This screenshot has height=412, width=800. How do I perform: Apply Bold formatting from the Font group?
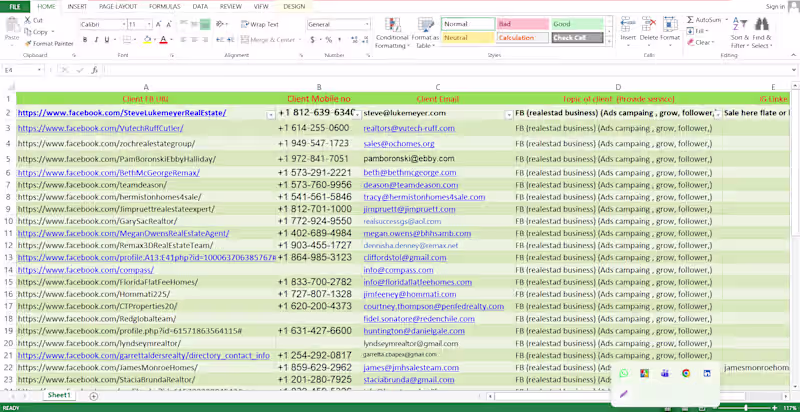point(85,40)
